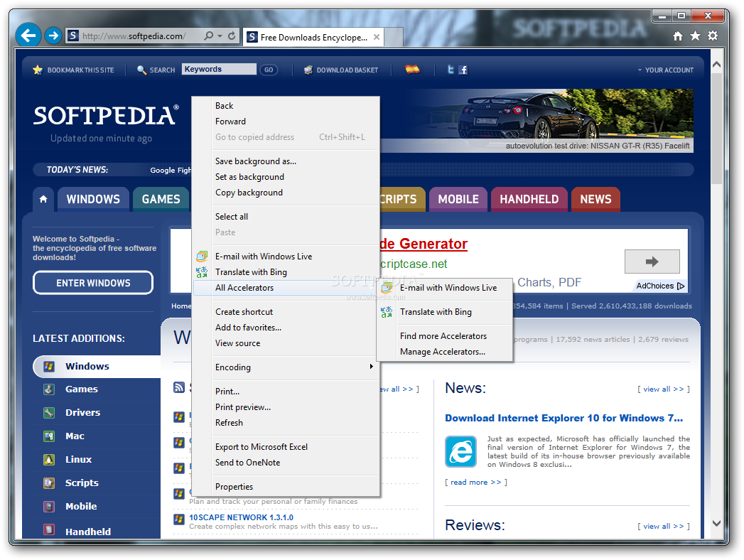The width and height of the screenshot is (744, 560).
Task: Click the GO search button
Action: 269,70
